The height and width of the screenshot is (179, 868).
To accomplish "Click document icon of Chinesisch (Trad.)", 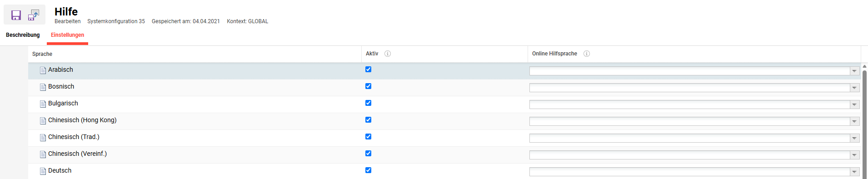I will pyautogui.click(x=43, y=137).
